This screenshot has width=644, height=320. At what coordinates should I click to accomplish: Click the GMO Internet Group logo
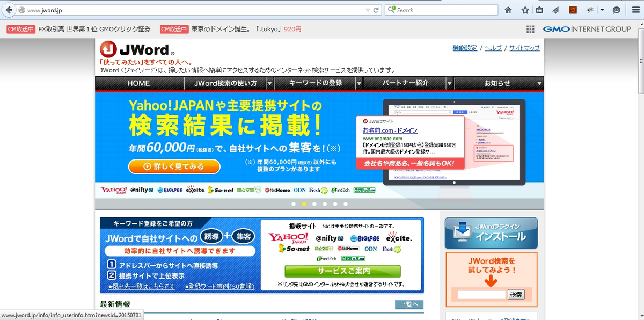click(x=587, y=29)
